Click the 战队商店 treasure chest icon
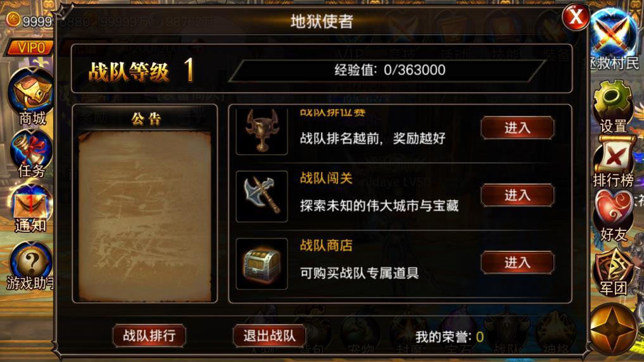 point(262,264)
